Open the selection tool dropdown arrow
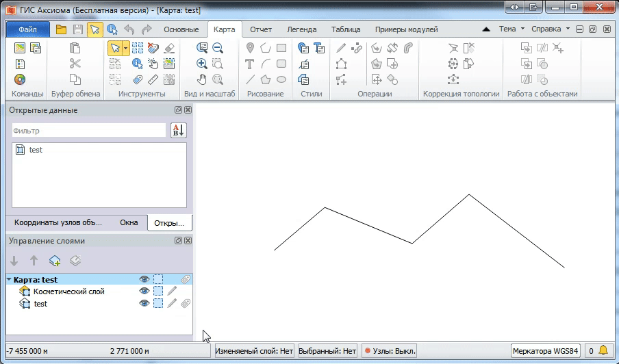This screenshot has width=619, height=364. tap(125, 48)
